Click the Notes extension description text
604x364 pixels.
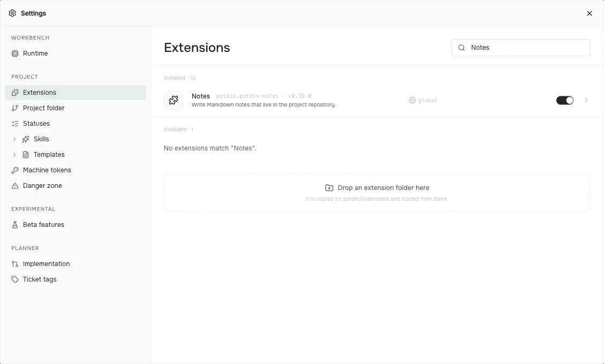(x=264, y=105)
